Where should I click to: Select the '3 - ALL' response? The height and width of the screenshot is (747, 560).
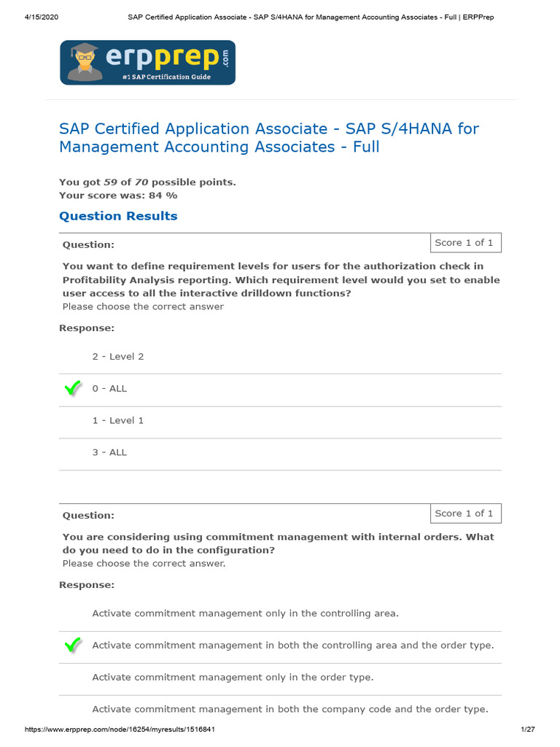[x=109, y=453]
